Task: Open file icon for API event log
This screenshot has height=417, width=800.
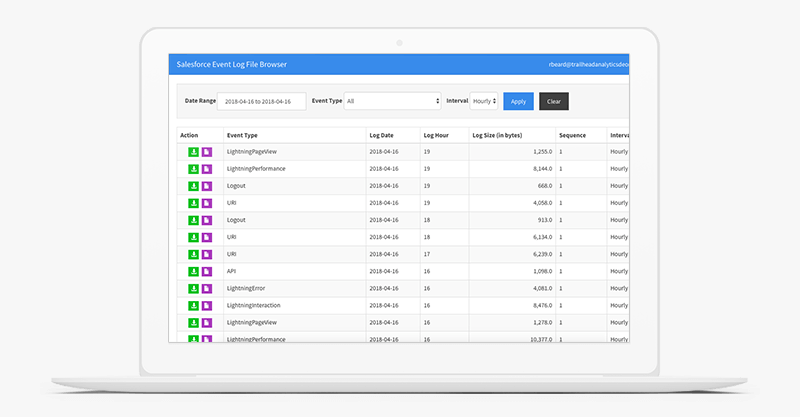Action: [207, 272]
